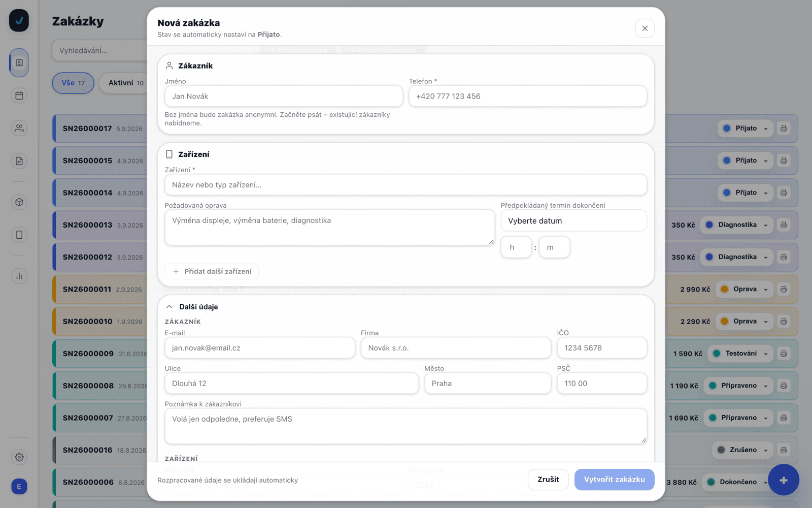Print order with Zrušeno status
The height and width of the screenshot is (508, 812).
coord(784,450)
